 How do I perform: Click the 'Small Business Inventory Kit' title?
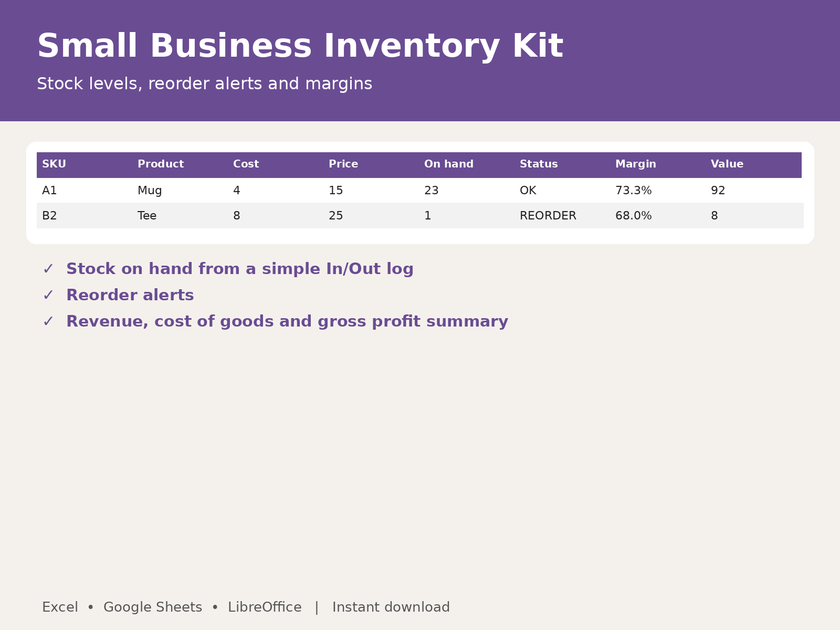(300, 47)
